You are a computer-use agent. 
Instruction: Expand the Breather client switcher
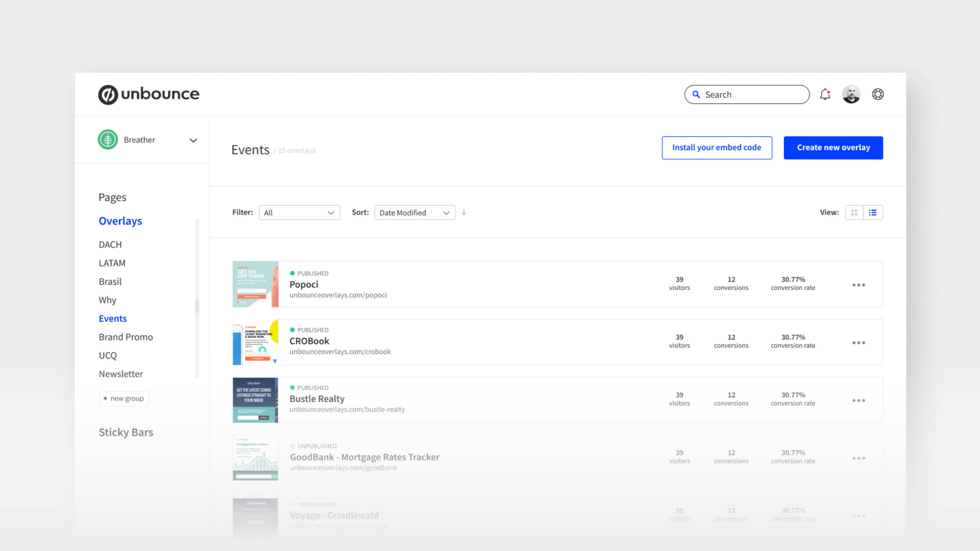(193, 140)
